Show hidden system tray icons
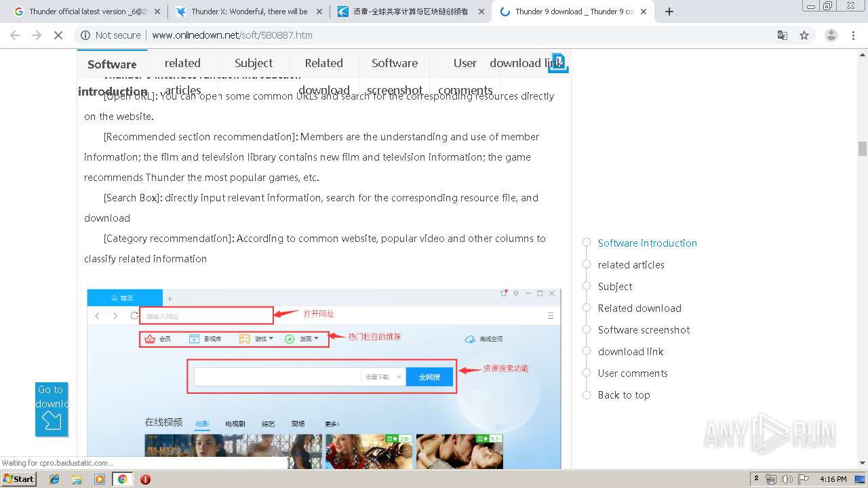 pyautogui.click(x=756, y=479)
